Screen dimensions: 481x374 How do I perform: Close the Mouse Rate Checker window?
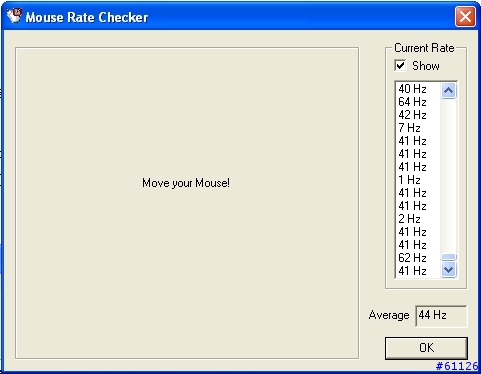click(x=465, y=16)
